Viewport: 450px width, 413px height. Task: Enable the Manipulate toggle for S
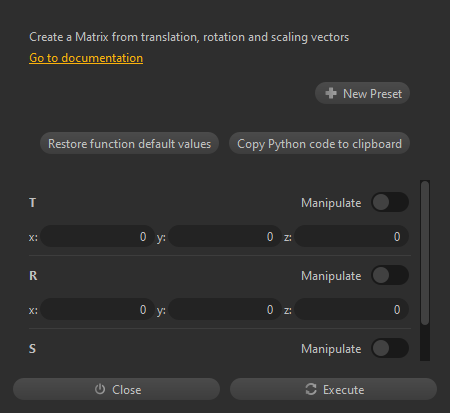(x=390, y=348)
